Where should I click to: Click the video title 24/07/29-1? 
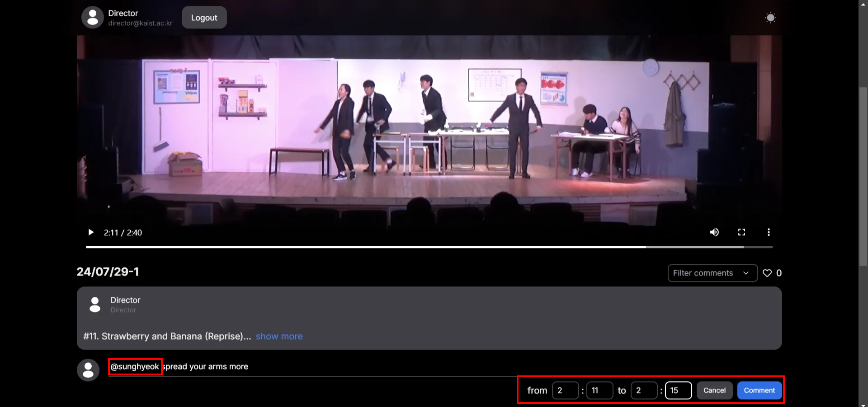click(x=108, y=271)
